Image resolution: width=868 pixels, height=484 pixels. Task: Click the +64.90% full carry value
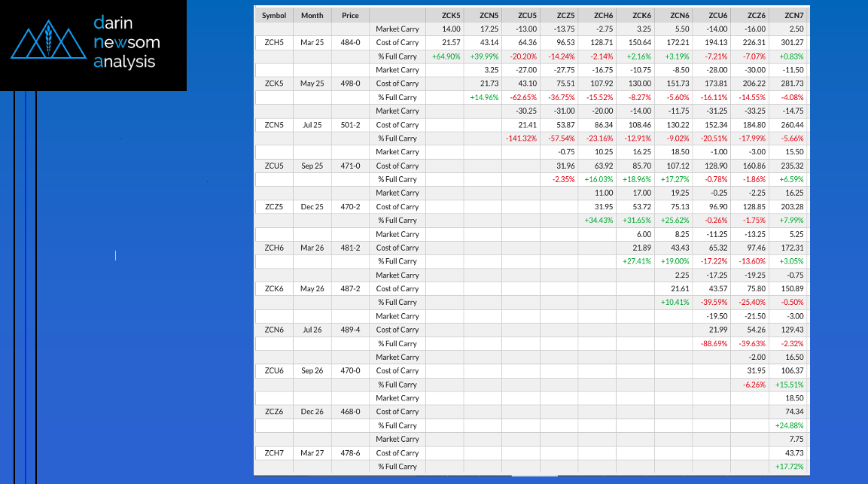[446, 56]
